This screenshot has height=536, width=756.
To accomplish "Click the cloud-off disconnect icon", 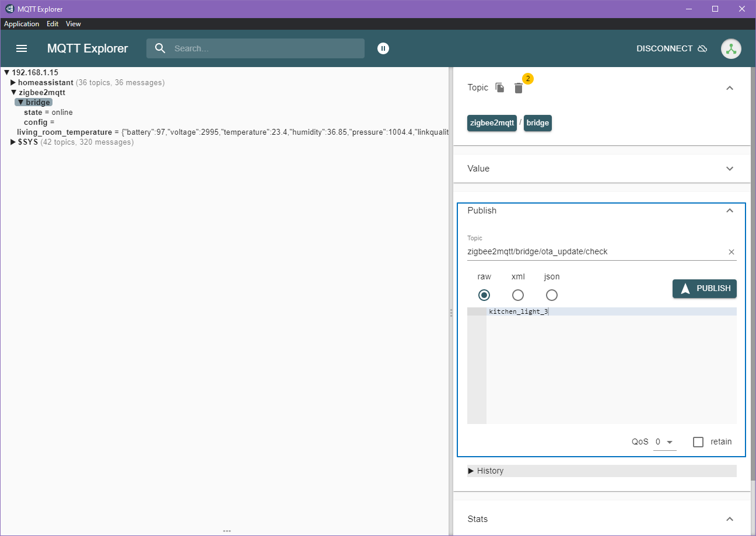I will pyautogui.click(x=702, y=48).
